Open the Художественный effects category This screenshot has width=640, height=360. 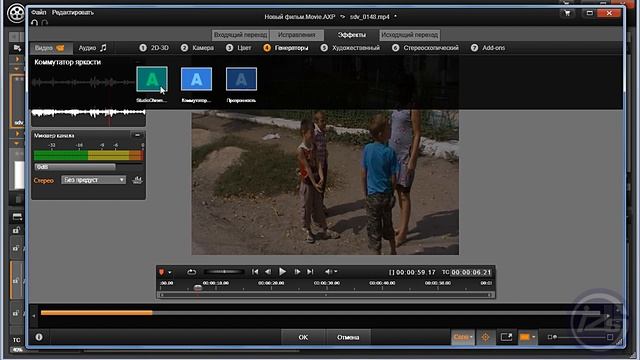pos(350,48)
